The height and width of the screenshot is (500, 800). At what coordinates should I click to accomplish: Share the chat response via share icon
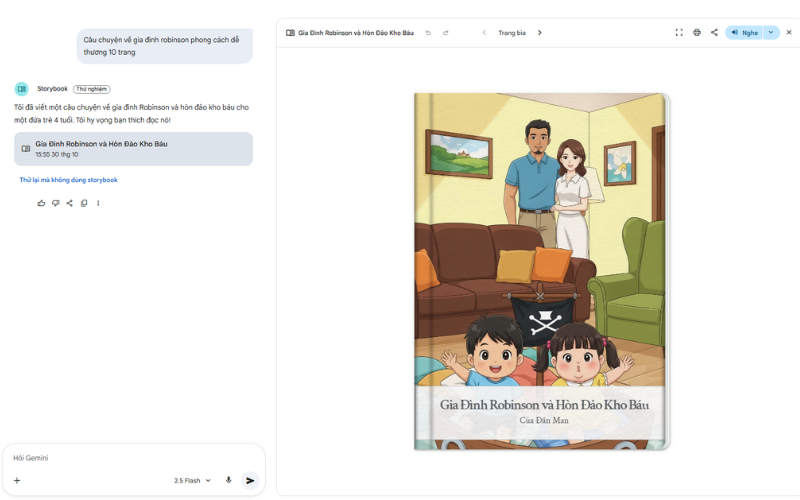(x=69, y=203)
